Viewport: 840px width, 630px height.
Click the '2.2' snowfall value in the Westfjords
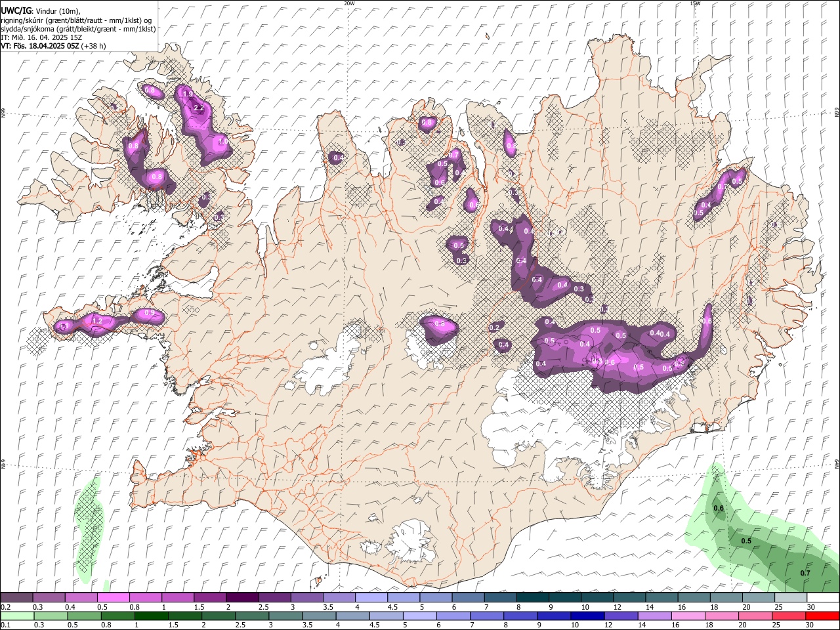pos(199,108)
